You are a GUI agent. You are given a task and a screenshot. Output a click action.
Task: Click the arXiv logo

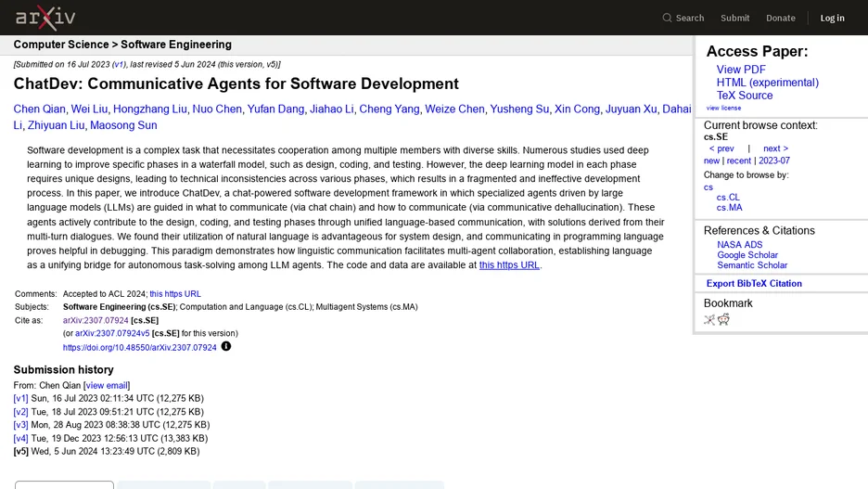45,18
